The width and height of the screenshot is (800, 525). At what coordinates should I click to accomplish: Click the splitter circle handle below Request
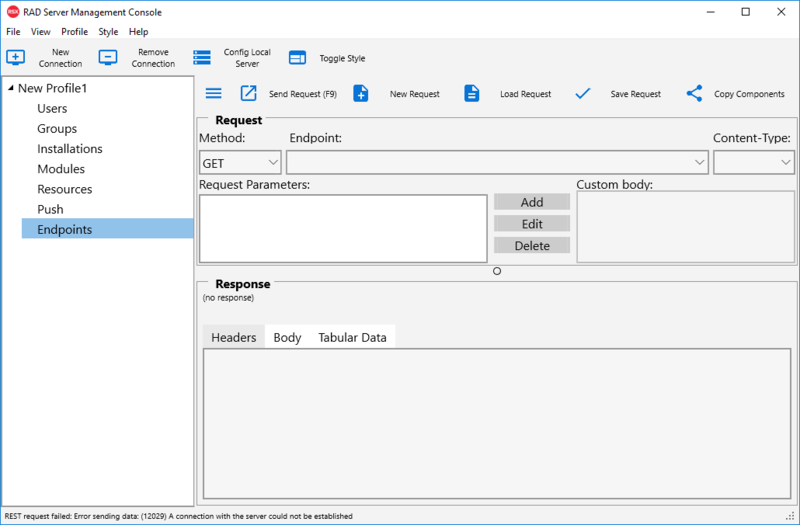[x=497, y=271]
